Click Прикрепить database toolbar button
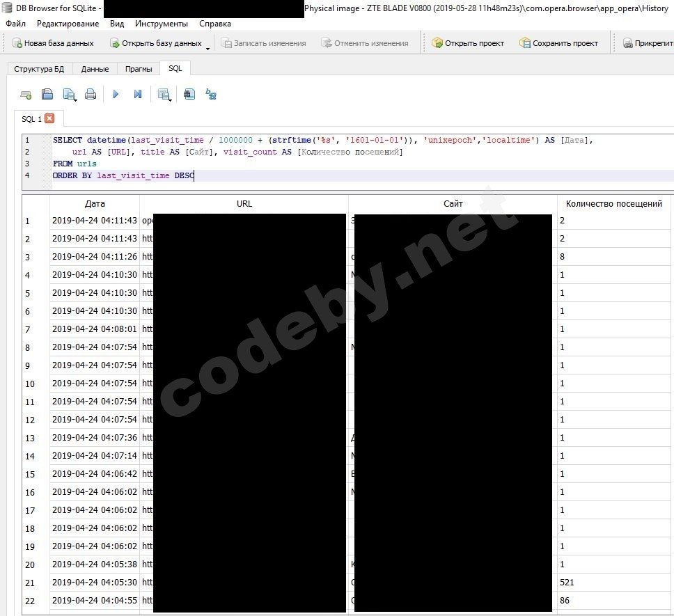The height and width of the screenshot is (616, 674). 648,43
